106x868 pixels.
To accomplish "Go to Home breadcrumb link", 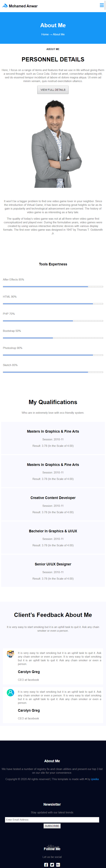I will point(45,34).
